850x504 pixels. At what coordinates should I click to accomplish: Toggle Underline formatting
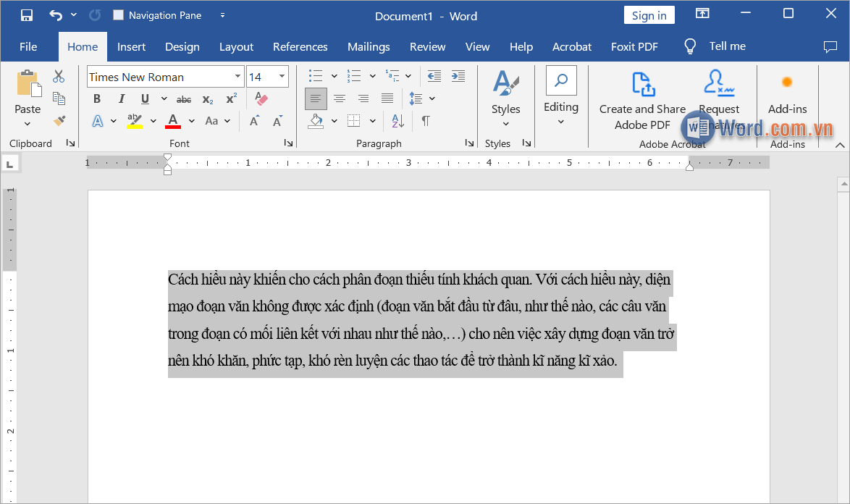click(145, 98)
